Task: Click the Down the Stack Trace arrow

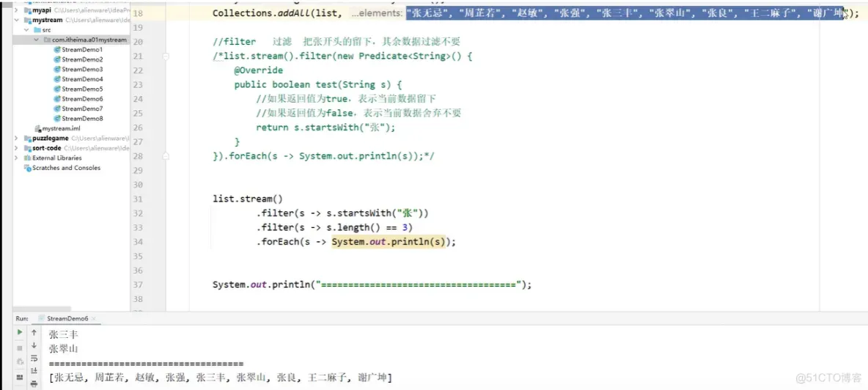Action: (34, 345)
